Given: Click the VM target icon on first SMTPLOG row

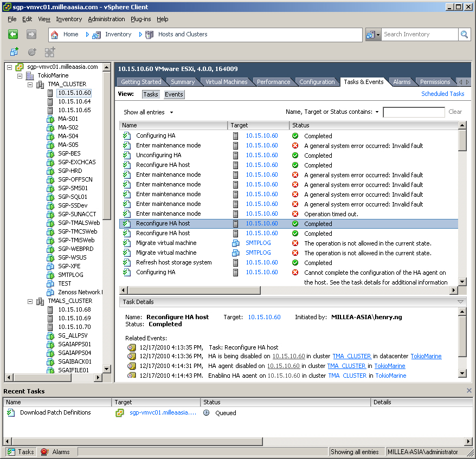Looking at the screenshot, I should 236,243.
